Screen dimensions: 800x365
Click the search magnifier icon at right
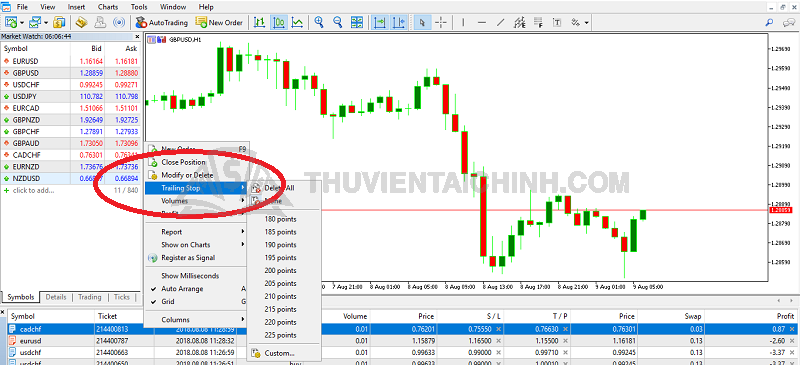770,22
